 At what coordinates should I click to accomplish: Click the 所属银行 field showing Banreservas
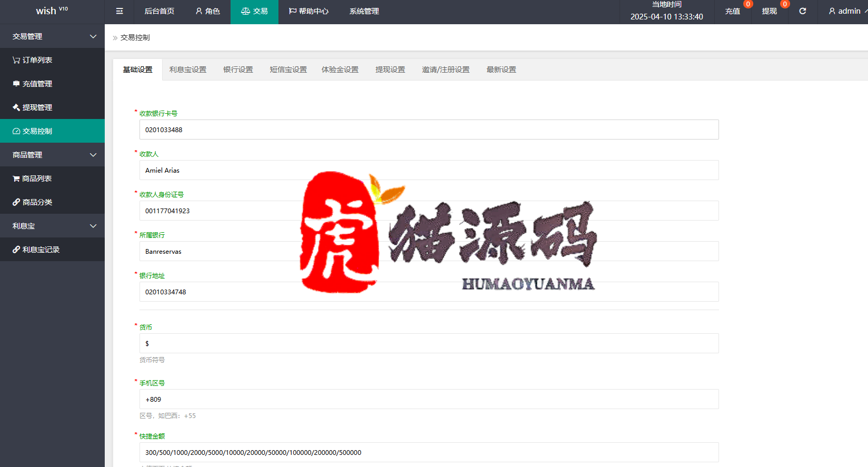click(x=429, y=251)
